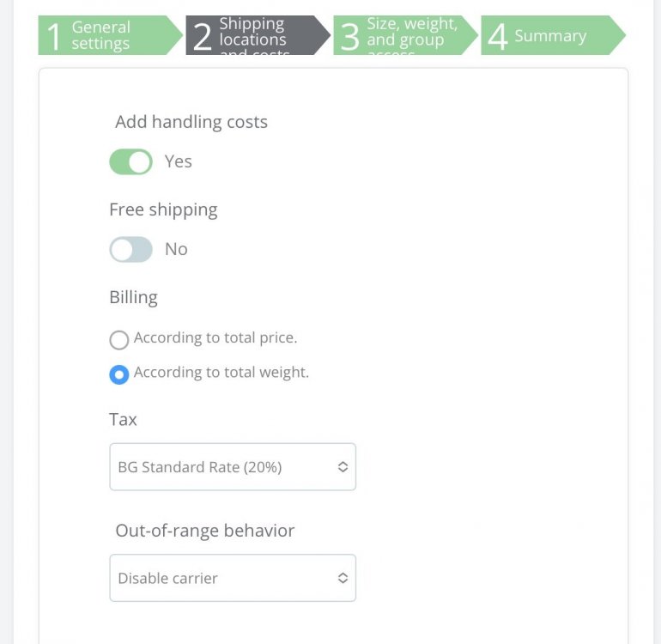The height and width of the screenshot is (644, 661).
Task: Disable the Add handling costs switch
Action: pyautogui.click(x=130, y=161)
